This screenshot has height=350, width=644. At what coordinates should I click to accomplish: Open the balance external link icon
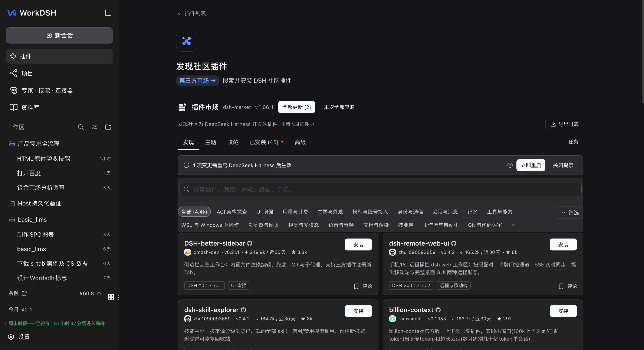click(24, 293)
